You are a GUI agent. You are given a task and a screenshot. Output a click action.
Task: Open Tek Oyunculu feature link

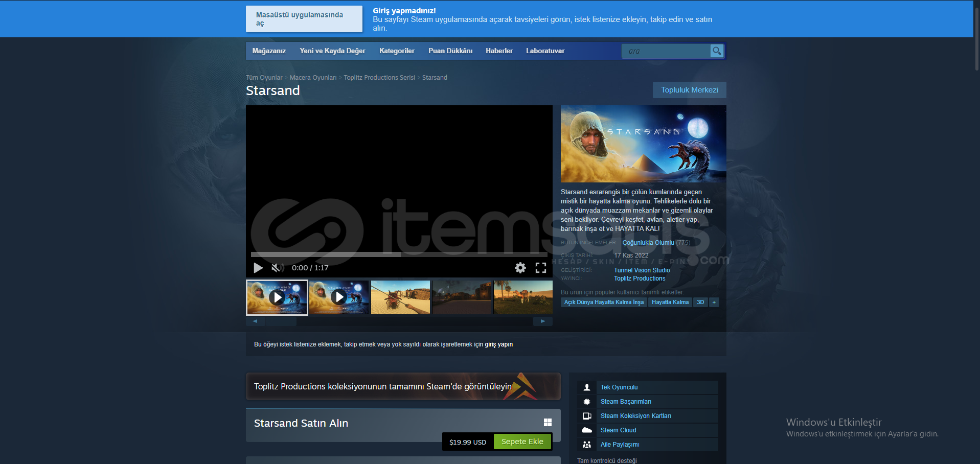click(619, 387)
